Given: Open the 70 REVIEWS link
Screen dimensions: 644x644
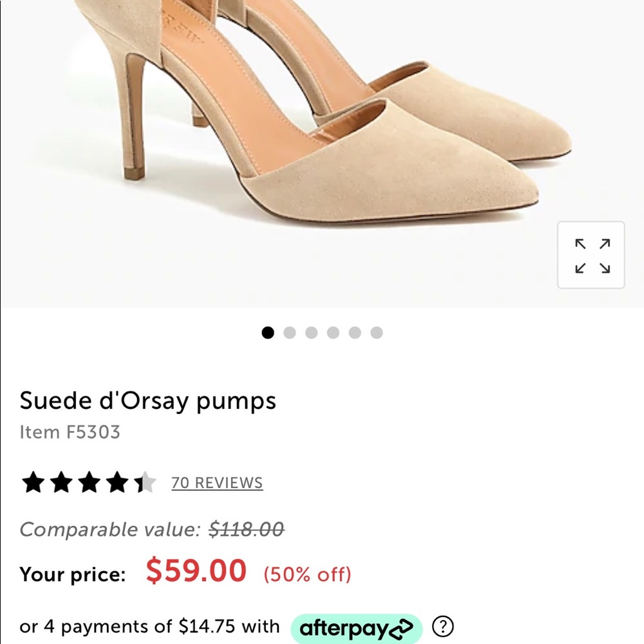Looking at the screenshot, I should pyautogui.click(x=218, y=482).
